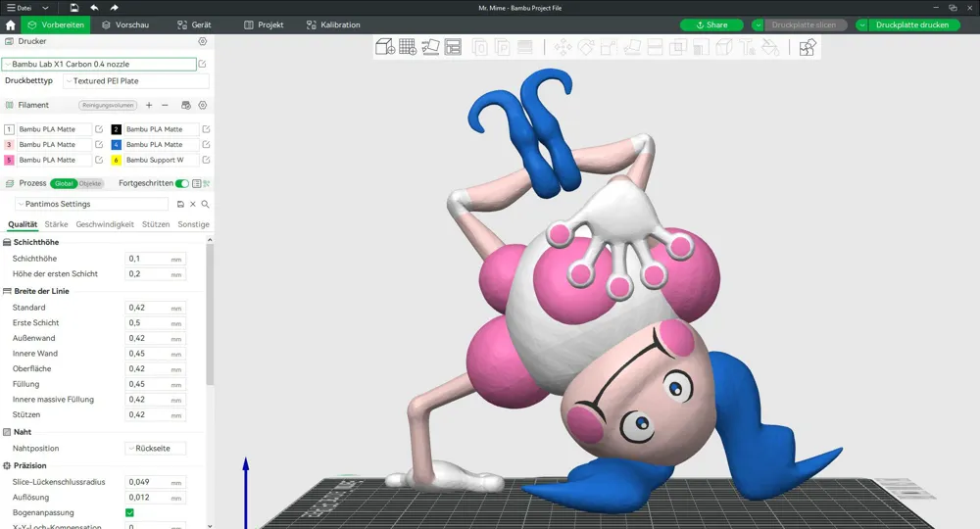980x529 pixels.
Task: Select the Rotate tool in the toolbar
Action: pyautogui.click(x=586, y=47)
